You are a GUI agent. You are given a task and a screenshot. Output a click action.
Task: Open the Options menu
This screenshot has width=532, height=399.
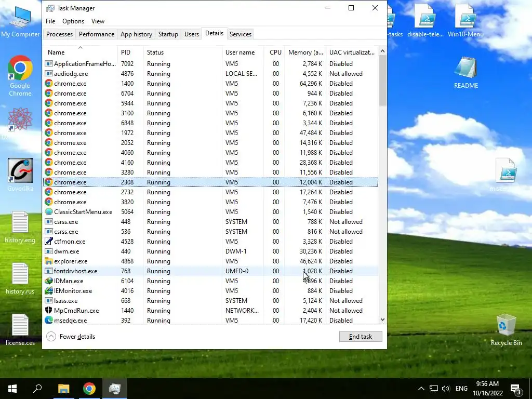[x=73, y=21]
